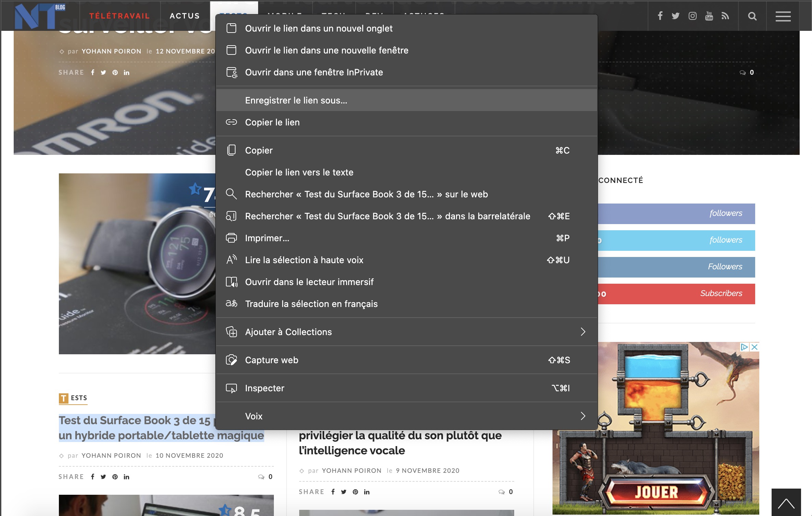Share the Amazon Echo article on LinkedIn
The height and width of the screenshot is (516, 812).
coord(367,491)
